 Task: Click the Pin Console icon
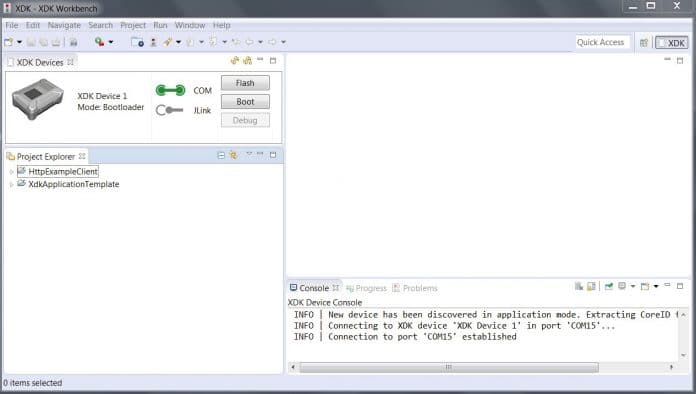click(609, 287)
